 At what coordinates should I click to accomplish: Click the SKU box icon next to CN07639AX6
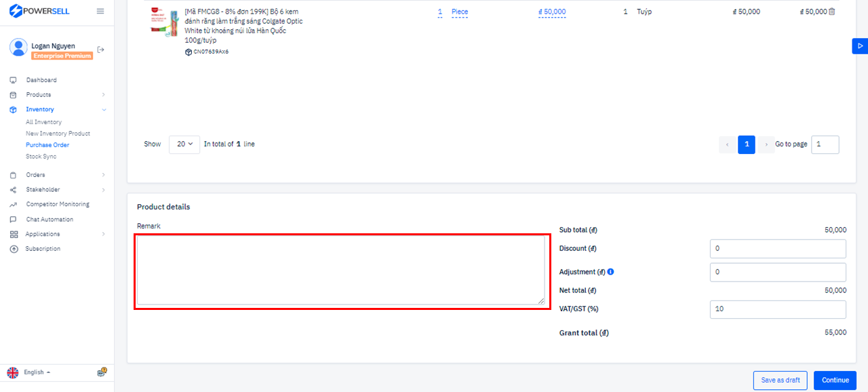[x=189, y=52]
